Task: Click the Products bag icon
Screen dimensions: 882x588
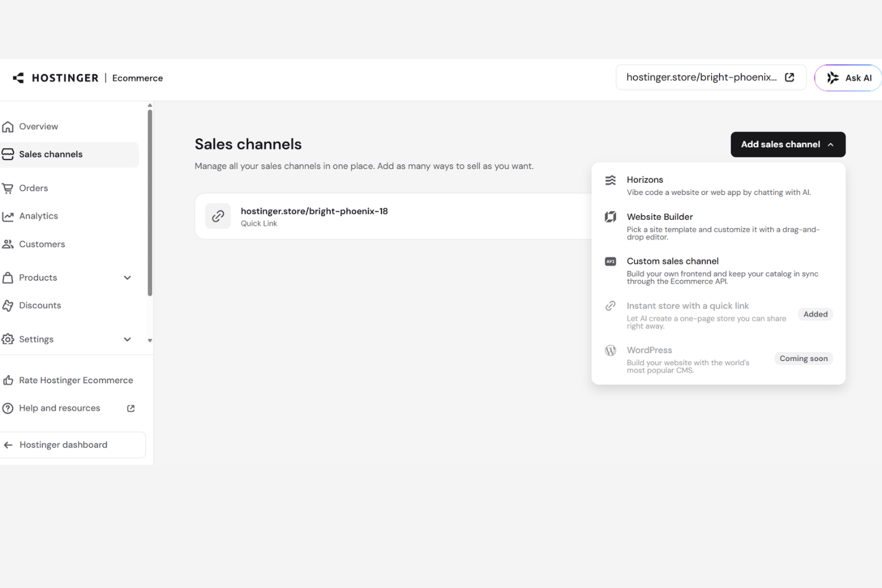Action: tap(8, 278)
